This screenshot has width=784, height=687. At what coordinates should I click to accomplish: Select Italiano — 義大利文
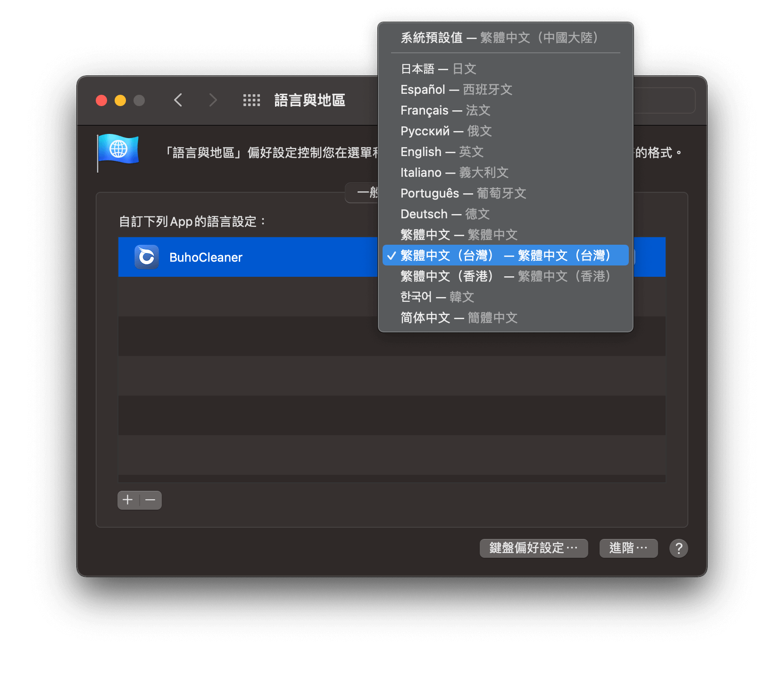click(506, 173)
